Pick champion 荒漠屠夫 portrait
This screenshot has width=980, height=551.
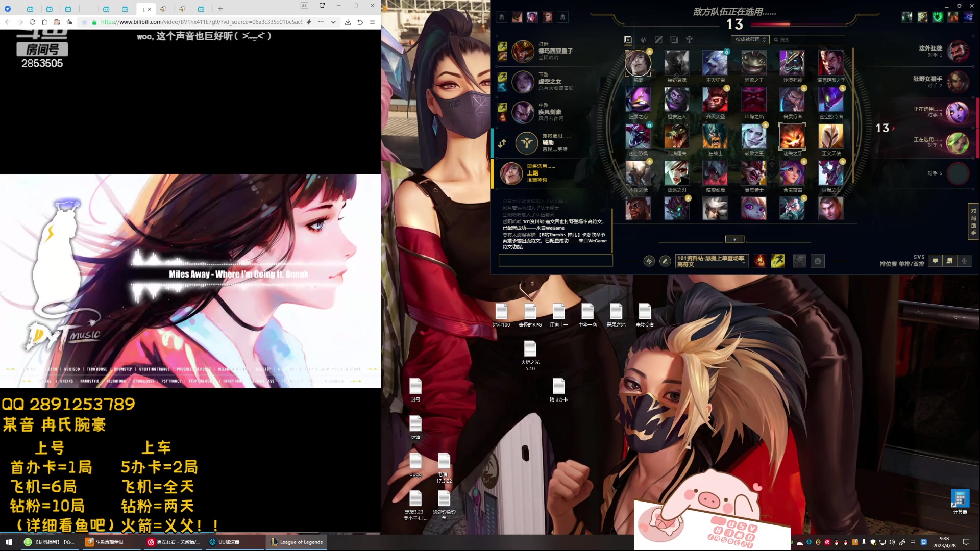pyautogui.click(x=676, y=136)
